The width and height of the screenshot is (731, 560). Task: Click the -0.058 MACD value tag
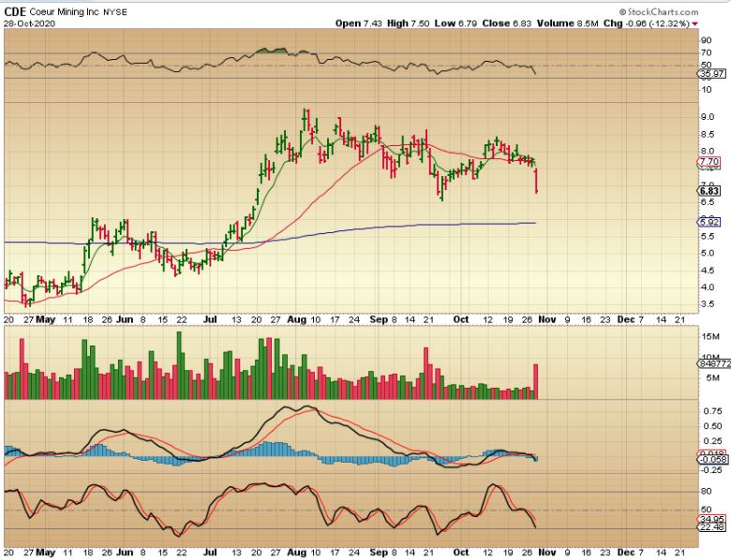point(713,460)
